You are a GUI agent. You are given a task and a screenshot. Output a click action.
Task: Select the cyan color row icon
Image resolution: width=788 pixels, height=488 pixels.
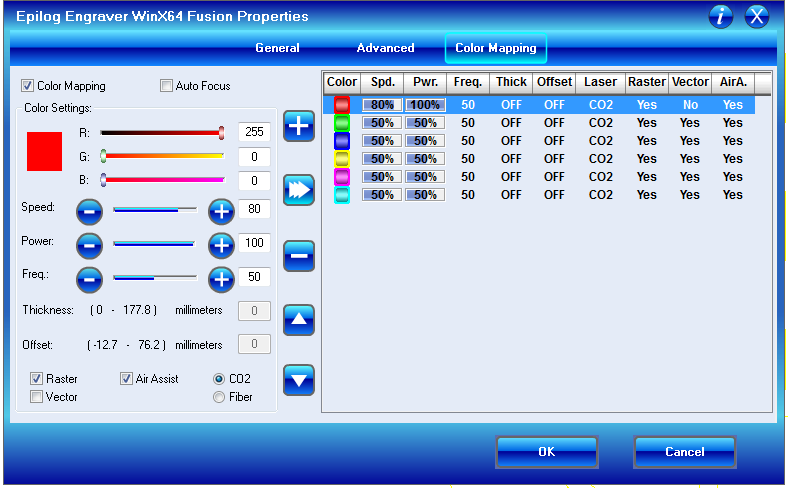click(342, 195)
